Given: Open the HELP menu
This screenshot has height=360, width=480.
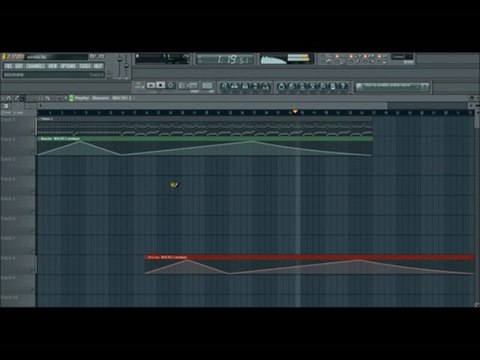Looking at the screenshot, I should tap(98, 66).
